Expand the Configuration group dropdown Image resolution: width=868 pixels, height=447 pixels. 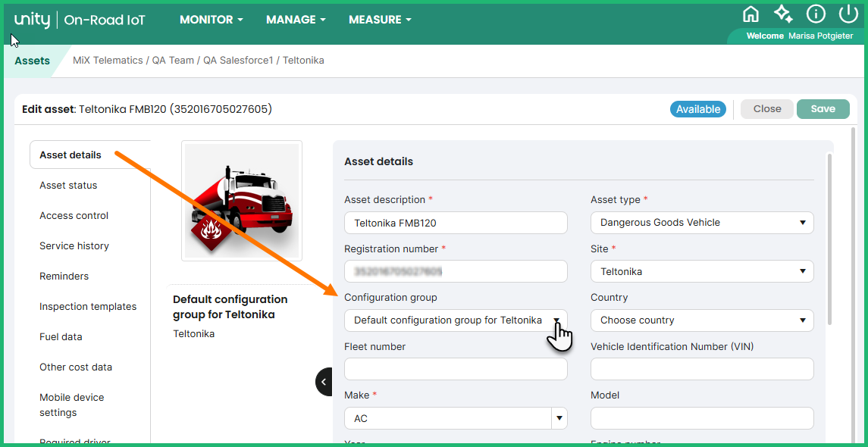[x=456, y=320]
